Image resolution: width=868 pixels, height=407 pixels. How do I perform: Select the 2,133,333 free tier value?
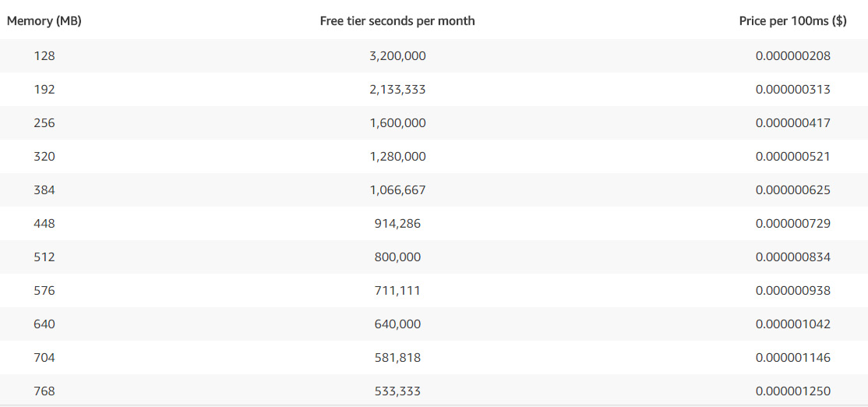397,90
